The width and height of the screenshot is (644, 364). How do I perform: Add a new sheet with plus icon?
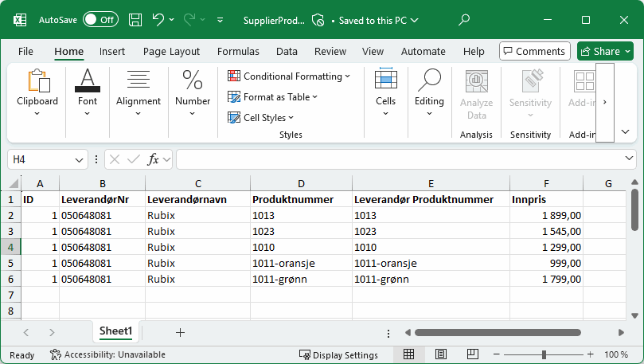pyautogui.click(x=180, y=332)
